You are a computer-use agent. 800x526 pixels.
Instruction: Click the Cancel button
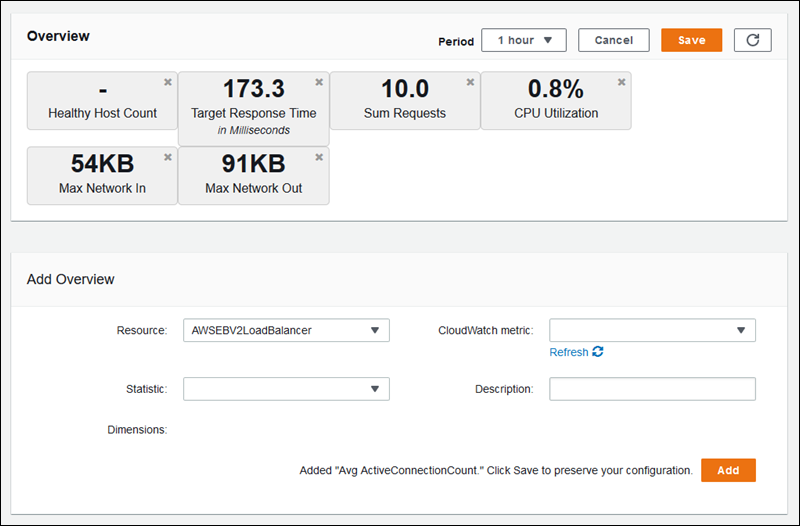[613, 40]
